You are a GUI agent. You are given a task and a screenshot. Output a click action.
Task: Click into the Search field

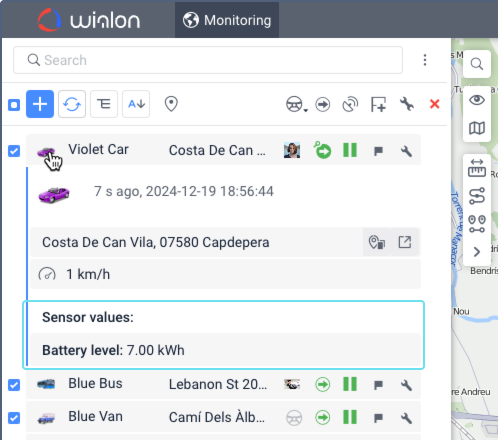(x=208, y=60)
